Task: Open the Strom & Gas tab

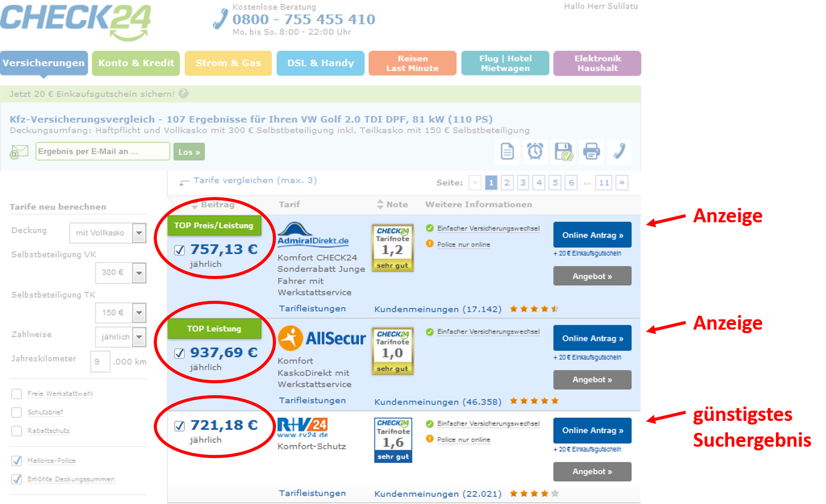Action: click(228, 63)
